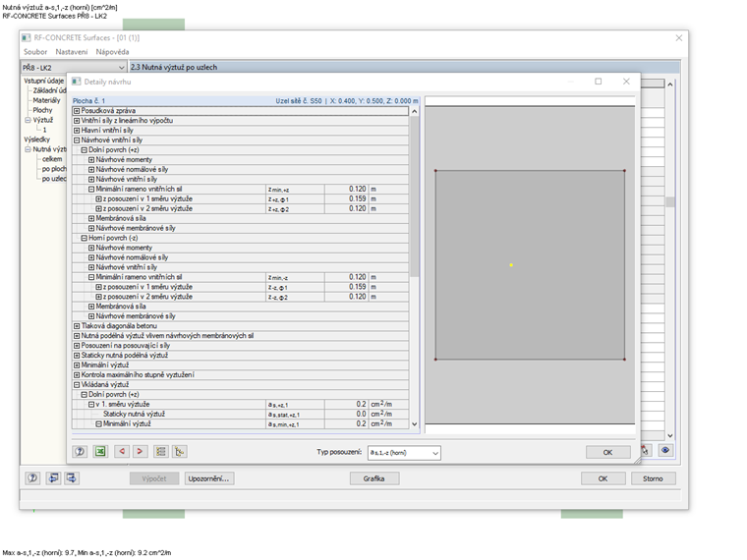
Task: Click the Upozornění... button
Action: (x=209, y=478)
